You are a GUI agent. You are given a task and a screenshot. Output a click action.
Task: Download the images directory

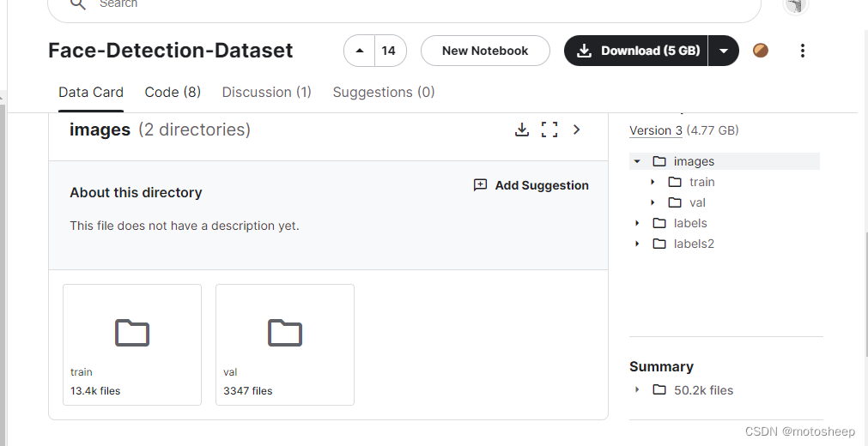click(x=521, y=130)
